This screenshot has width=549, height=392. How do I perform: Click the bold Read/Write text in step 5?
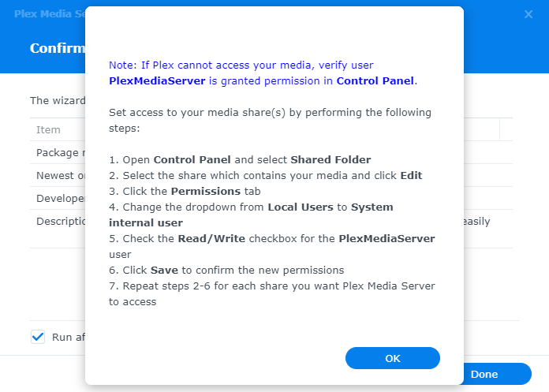coord(211,238)
